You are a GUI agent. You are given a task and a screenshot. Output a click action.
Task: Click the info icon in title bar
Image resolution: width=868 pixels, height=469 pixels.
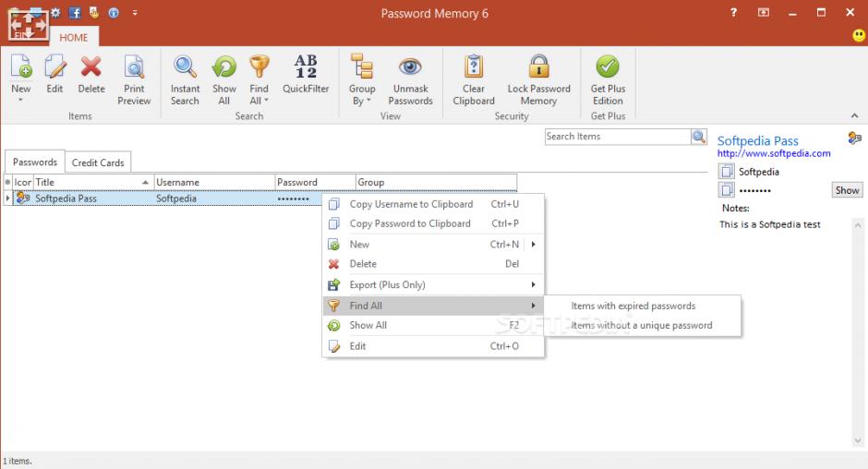[x=114, y=13]
